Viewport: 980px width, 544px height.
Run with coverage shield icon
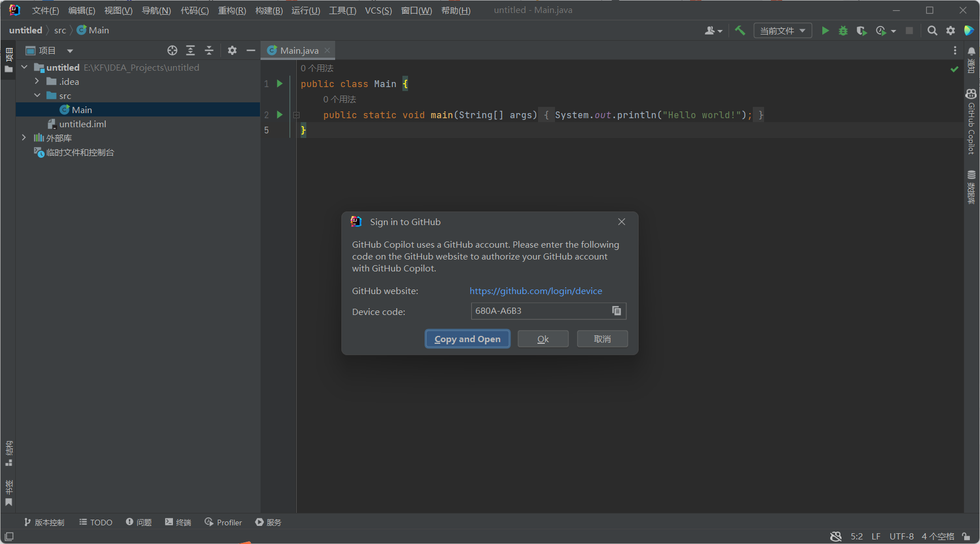(x=861, y=31)
